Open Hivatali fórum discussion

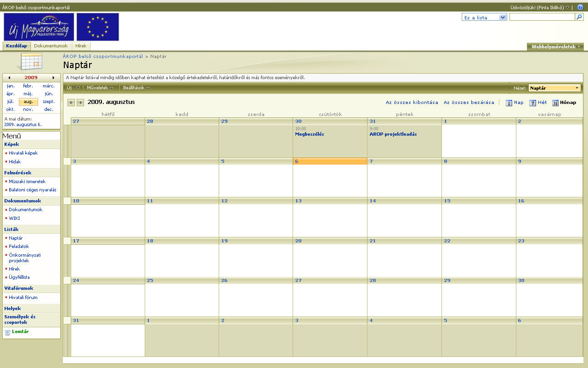click(x=23, y=298)
